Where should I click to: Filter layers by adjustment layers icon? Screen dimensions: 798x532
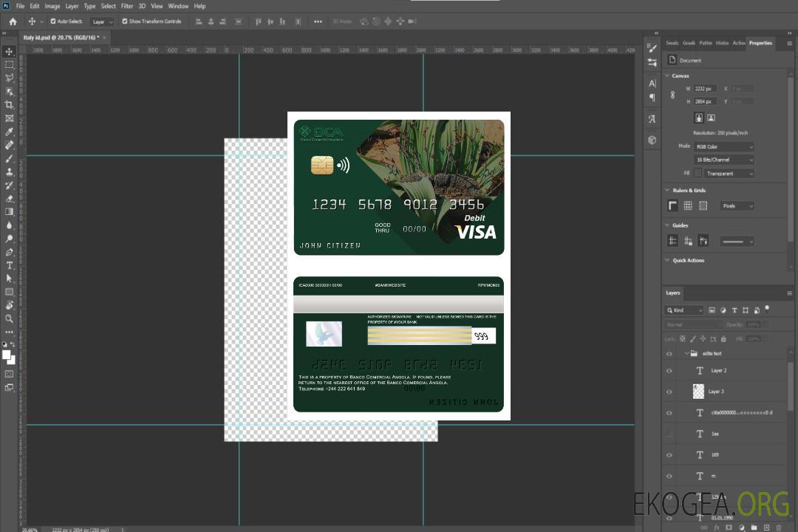pos(723,310)
